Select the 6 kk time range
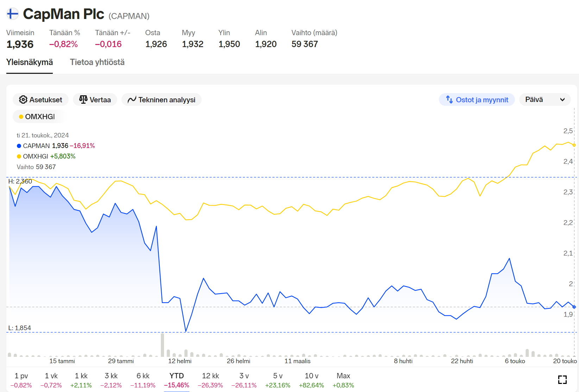 143,380
